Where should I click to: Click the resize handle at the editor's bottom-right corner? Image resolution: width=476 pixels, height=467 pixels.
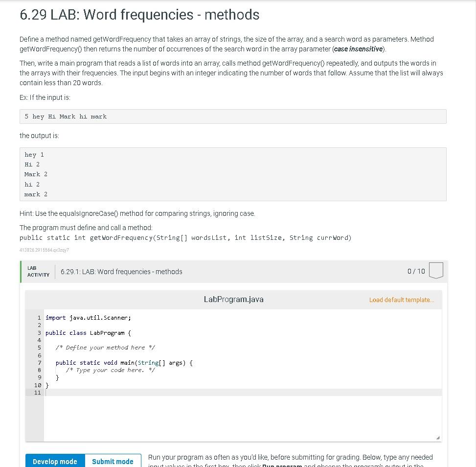pyautogui.click(x=438, y=437)
